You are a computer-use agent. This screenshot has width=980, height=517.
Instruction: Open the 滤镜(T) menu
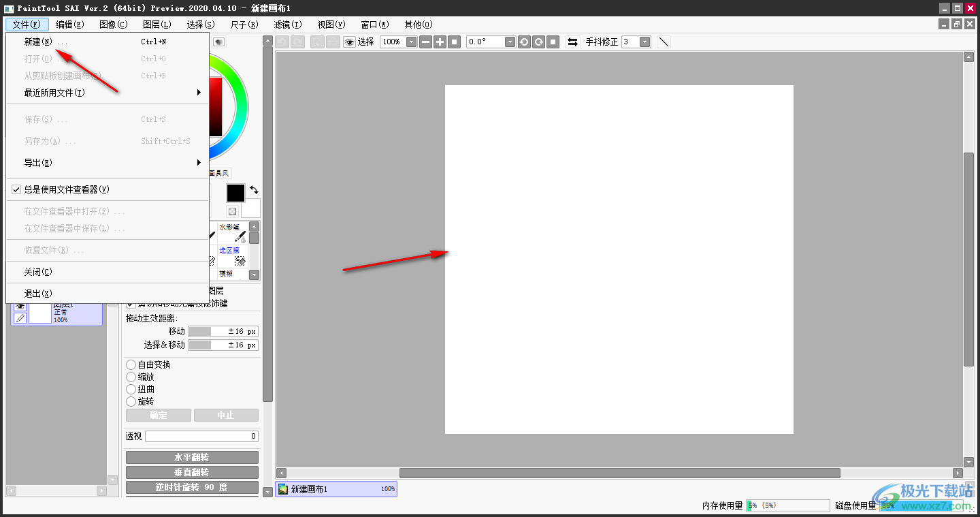[288, 25]
